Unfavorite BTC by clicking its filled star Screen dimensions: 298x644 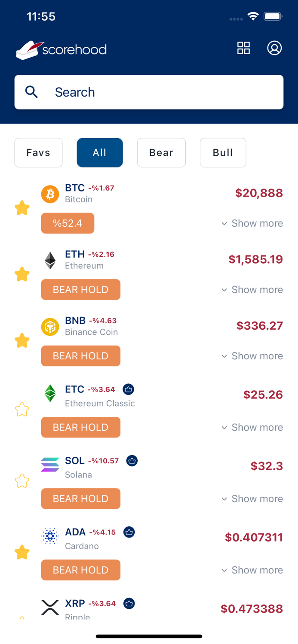[22, 208]
